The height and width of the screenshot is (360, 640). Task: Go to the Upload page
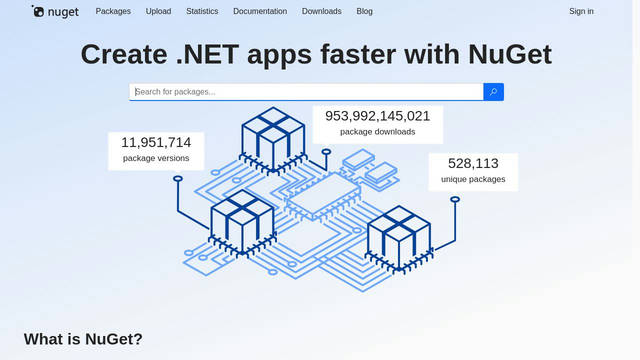(158, 11)
